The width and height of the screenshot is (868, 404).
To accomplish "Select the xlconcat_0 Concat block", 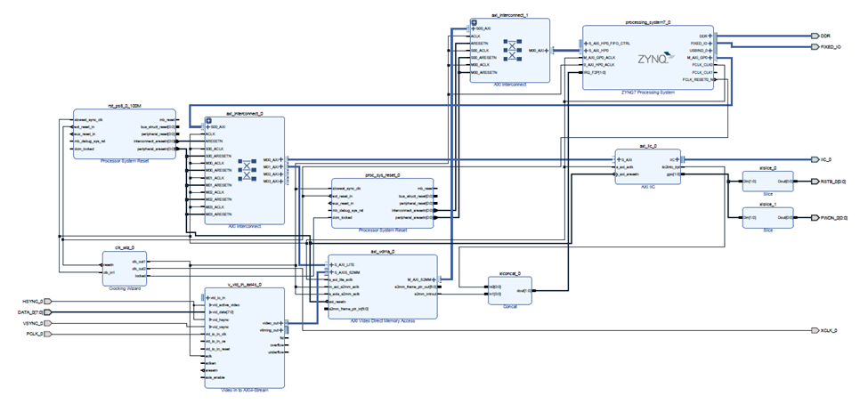I will click(510, 290).
